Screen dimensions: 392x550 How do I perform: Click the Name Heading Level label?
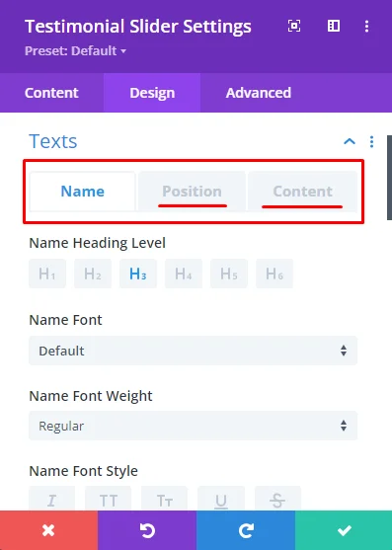tap(97, 243)
